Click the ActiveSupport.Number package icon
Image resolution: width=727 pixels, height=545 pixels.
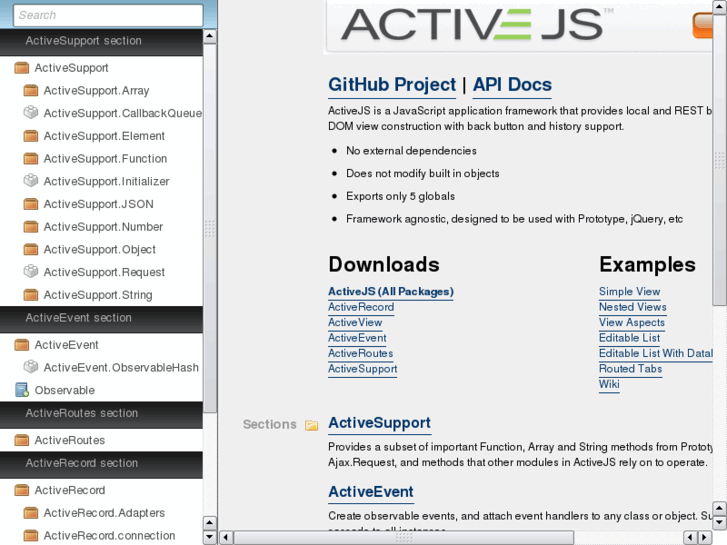pyautogui.click(x=31, y=227)
